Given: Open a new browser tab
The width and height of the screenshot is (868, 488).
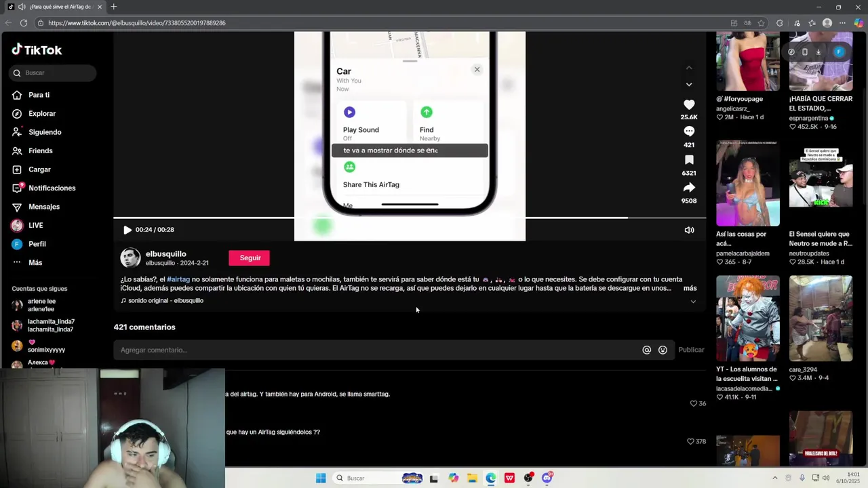Looking at the screenshot, I should 113,7.
